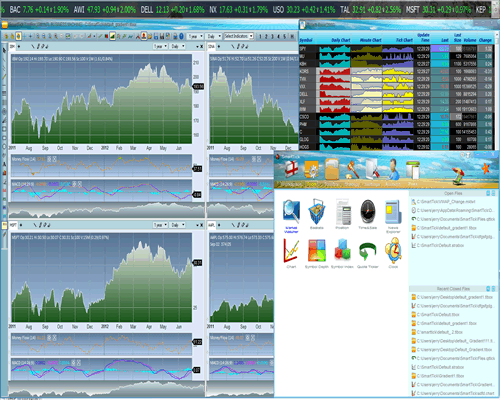Click the first magnifier zoom icon in toolbar
This screenshot has width=500, height=400.
37,36
